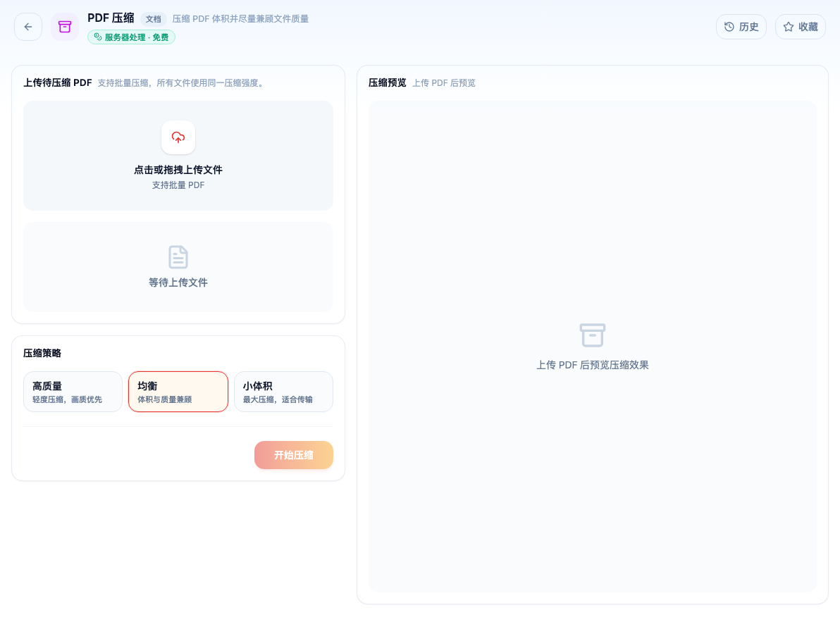Click the archive box icon in preview panel

coord(593,335)
